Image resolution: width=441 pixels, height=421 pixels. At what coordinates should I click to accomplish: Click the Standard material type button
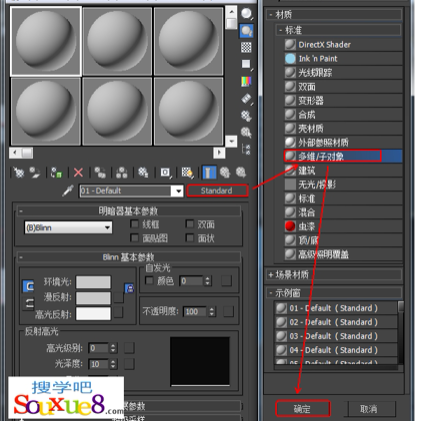point(217,191)
